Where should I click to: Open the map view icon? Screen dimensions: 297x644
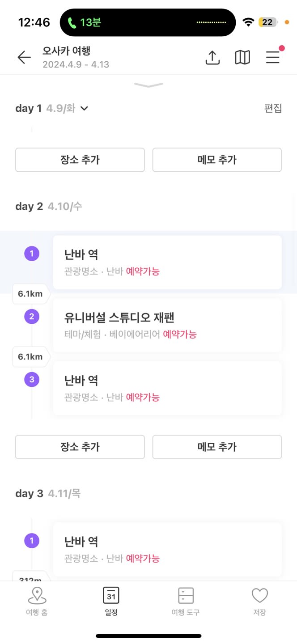242,57
